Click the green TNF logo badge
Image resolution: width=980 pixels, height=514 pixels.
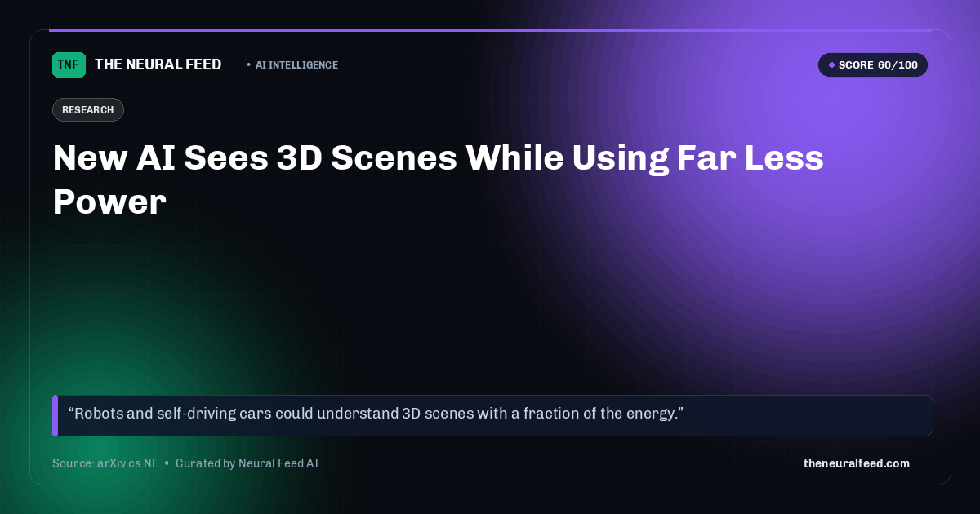tap(69, 64)
